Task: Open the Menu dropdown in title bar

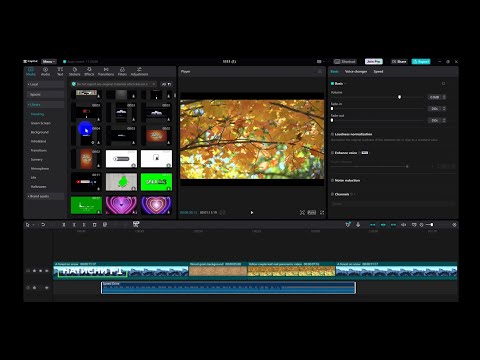Action: 49,62
